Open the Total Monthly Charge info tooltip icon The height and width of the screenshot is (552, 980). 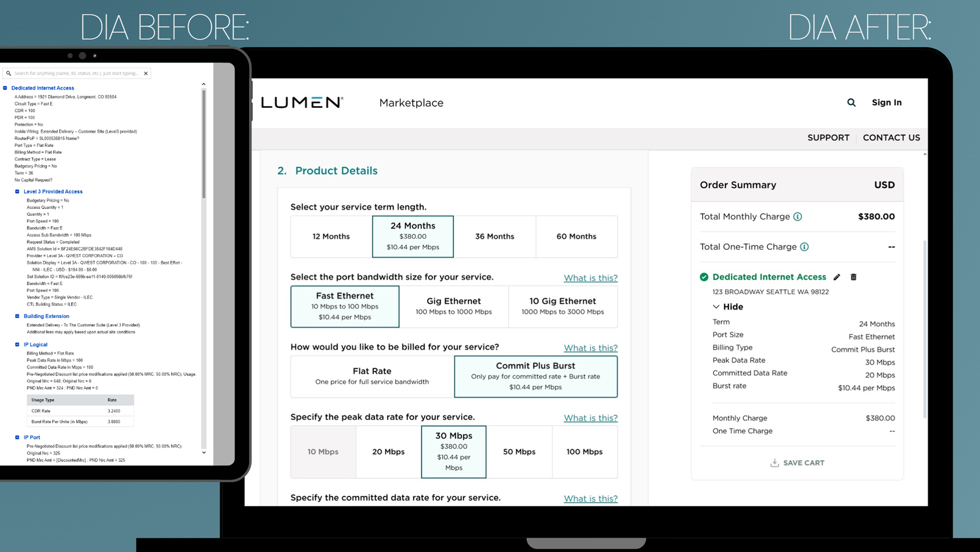798,216
